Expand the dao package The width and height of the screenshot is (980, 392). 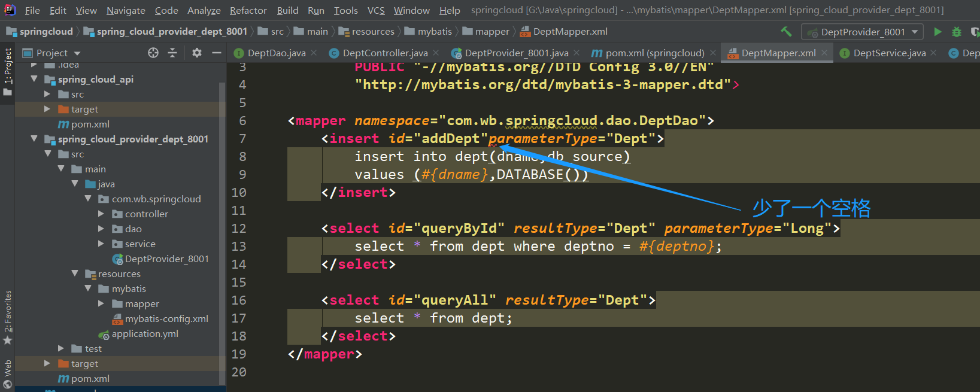101,229
